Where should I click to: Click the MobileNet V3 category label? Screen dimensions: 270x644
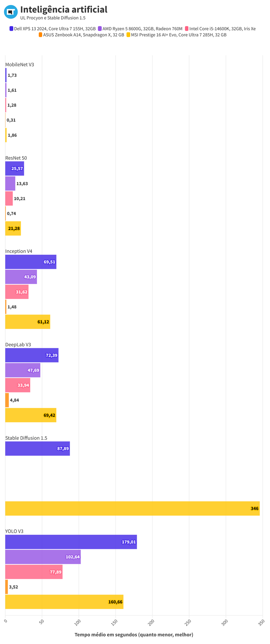[x=20, y=65]
